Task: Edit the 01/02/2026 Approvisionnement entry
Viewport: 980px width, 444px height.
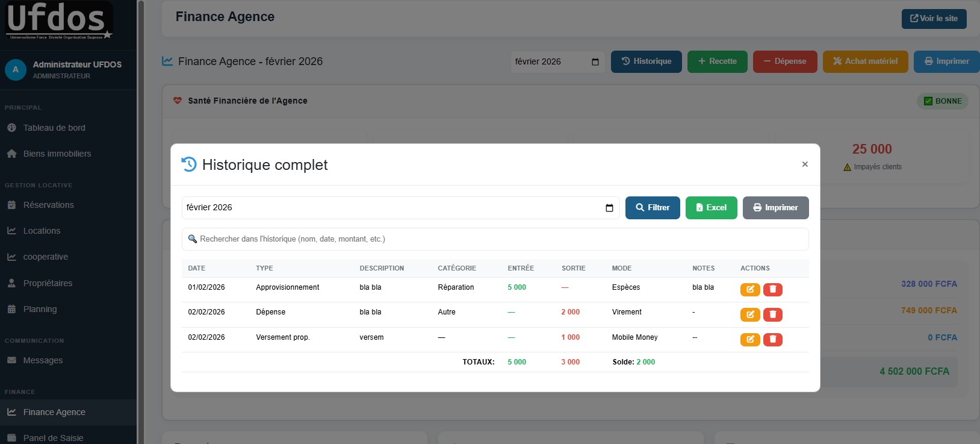Action: coord(749,290)
